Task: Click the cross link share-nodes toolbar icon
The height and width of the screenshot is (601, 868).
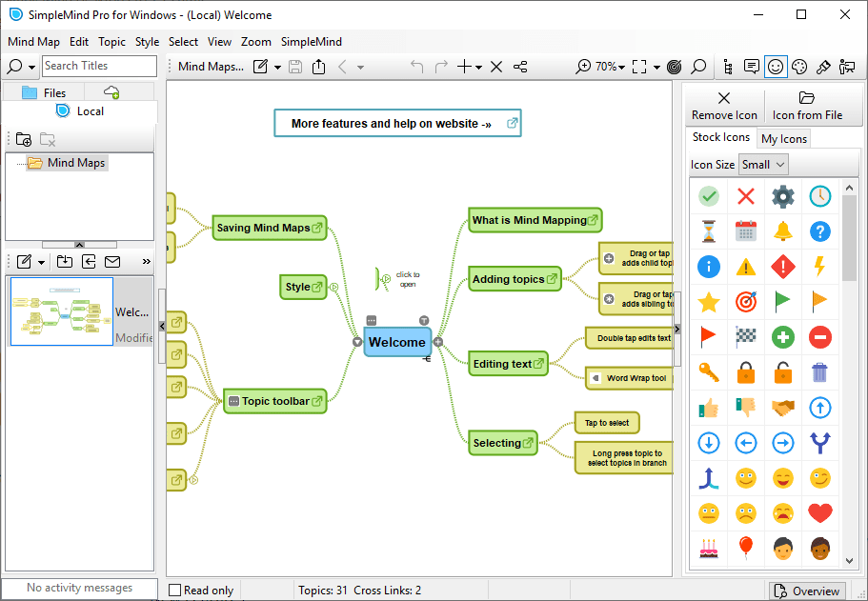Action: point(520,67)
